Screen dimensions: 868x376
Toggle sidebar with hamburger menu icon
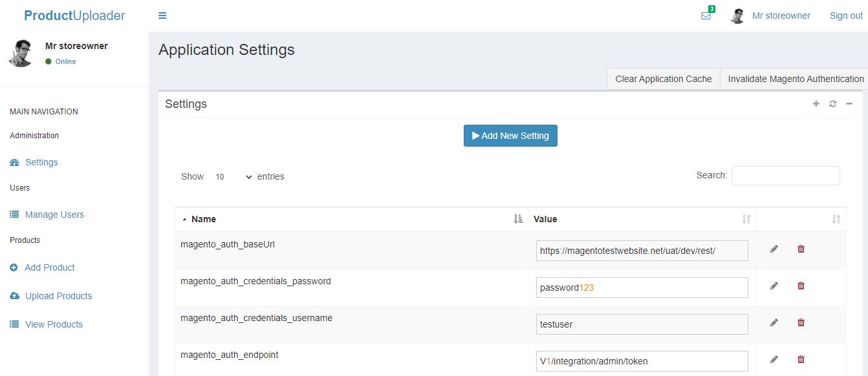(x=162, y=16)
